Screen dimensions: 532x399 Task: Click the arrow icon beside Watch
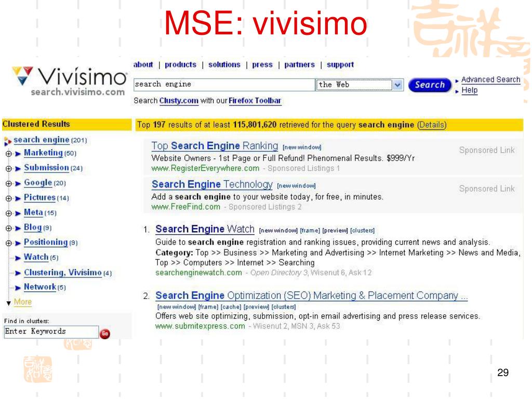(18, 258)
